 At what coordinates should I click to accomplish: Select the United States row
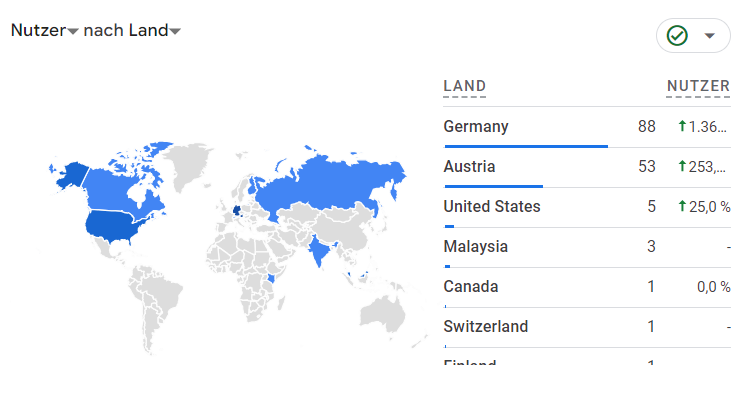tap(587, 207)
